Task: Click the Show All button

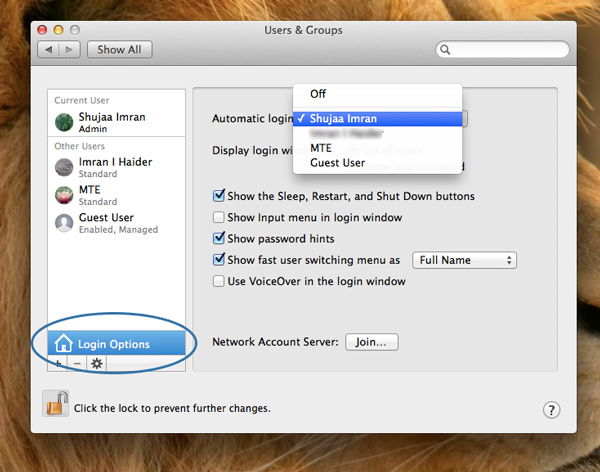Action: (119, 50)
